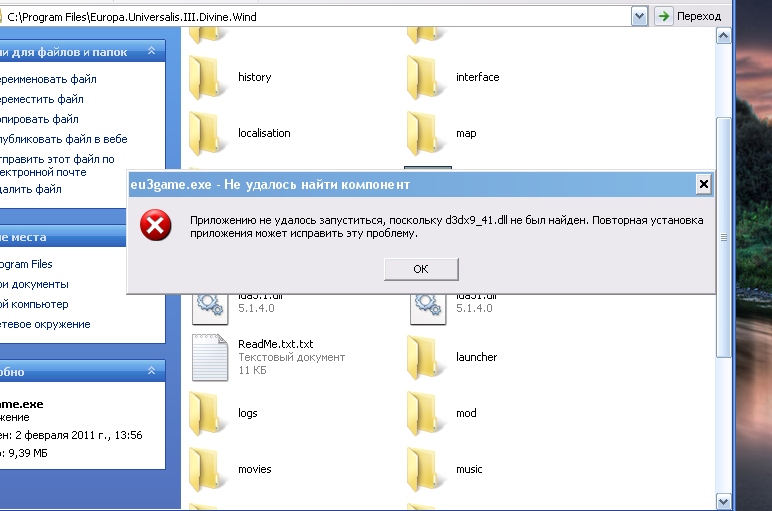The height and width of the screenshot is (511, 772).
Task: Click the vertical scrollbar thumb
Action: pos(723,238)
